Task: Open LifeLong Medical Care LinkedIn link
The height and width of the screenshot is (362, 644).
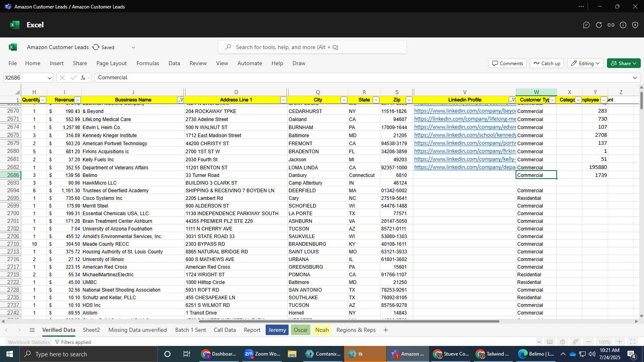Action: pyautogui.click(x=465, y=119)
